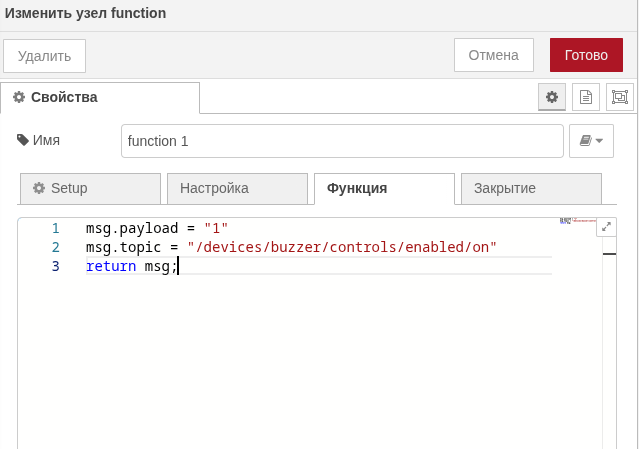Image resolution: width=639 pixels, height=449 pixels.
Task: Click the gear icon on Setup tab
Action: (x=39, y=188)
